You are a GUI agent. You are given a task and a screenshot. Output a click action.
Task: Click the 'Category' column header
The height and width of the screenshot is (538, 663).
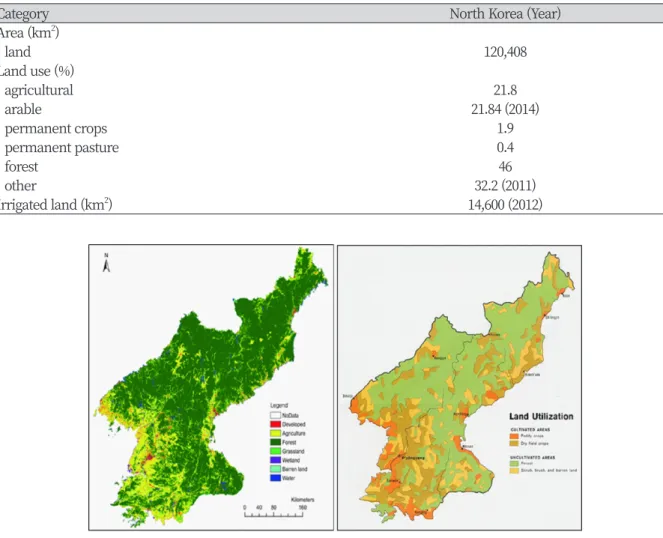coord(24,14)
